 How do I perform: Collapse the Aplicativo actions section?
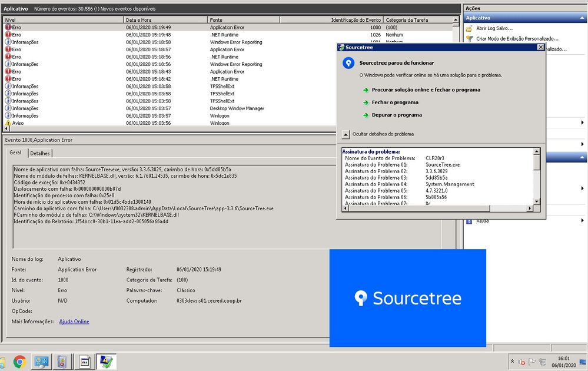(x=582, y=18)
